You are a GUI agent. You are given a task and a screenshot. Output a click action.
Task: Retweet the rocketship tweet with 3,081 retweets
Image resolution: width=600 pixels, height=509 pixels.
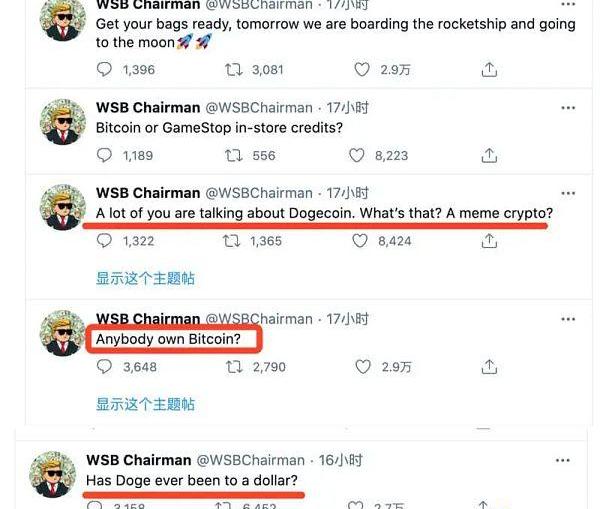pos(233,70)
